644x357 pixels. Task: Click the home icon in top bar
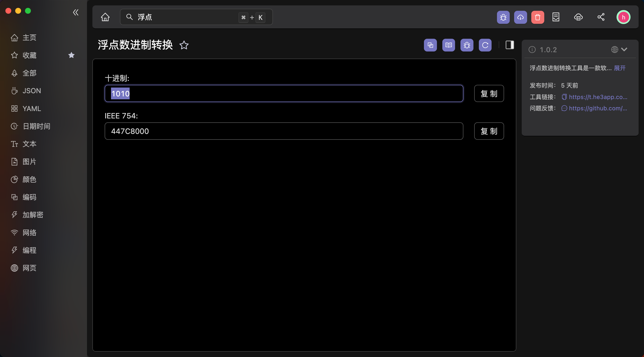pos(105,17)
